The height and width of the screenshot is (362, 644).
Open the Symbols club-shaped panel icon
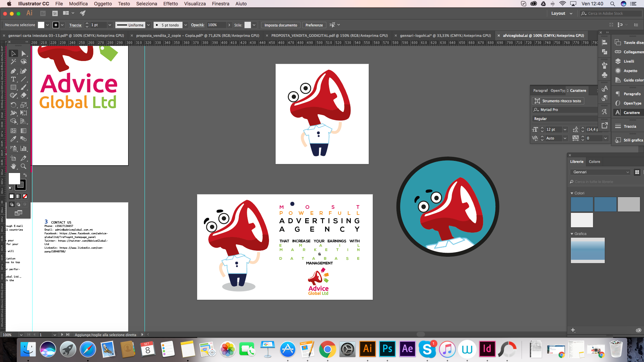[x=604, y=75]
